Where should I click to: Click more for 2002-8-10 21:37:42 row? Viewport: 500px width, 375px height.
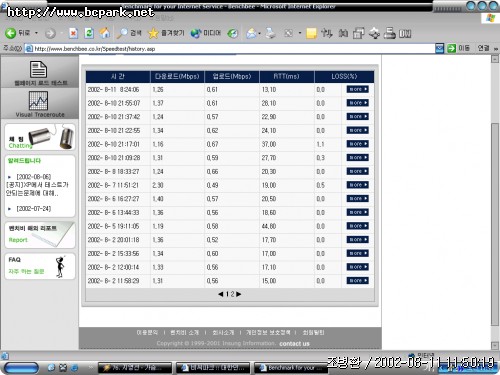coord(357,117)
